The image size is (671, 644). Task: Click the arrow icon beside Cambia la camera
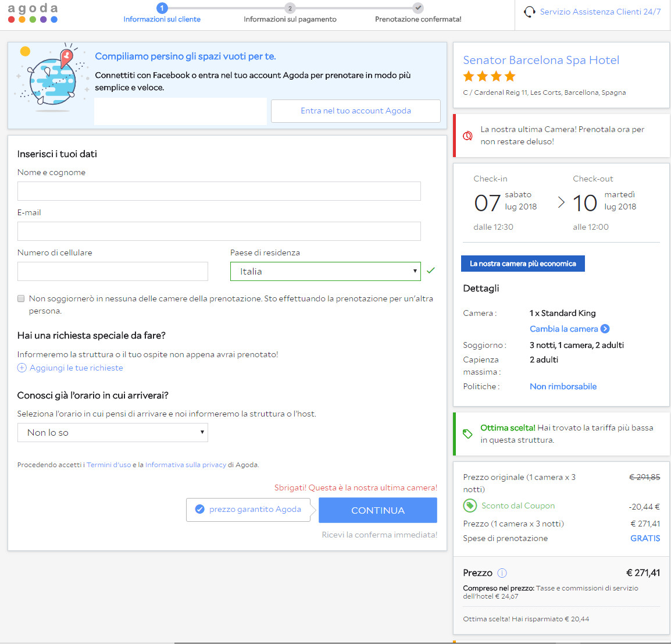click(x=605, y=329)
